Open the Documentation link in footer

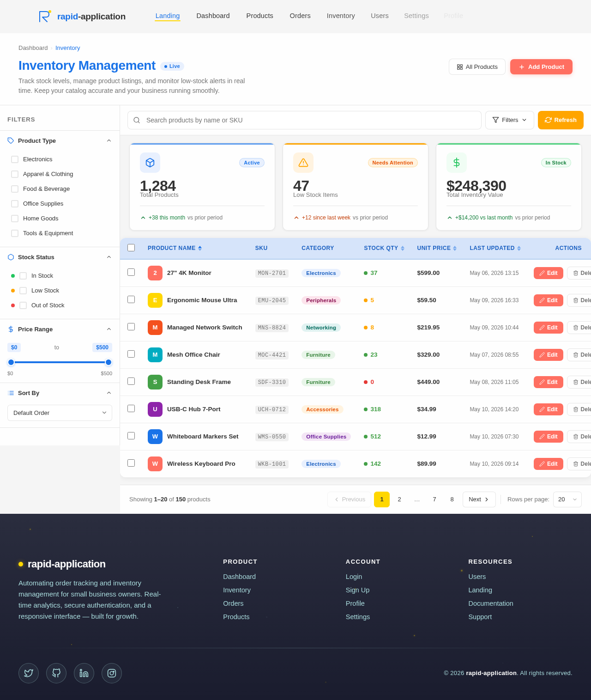(491, 603)
